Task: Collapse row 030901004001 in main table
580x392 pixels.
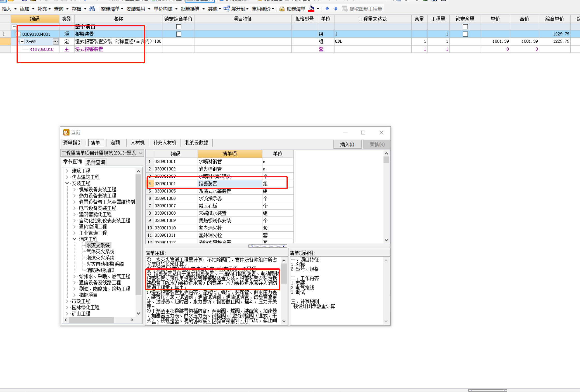Action: (x=19, y=34)
